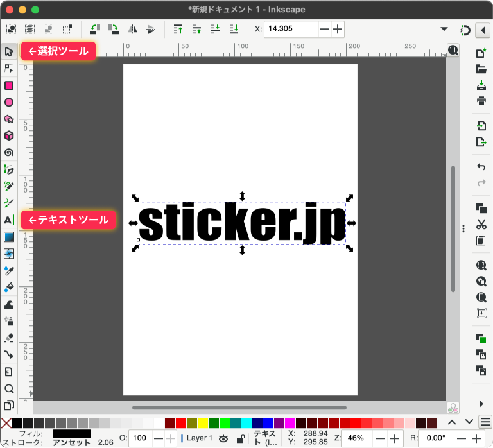The width and height of the screenshot is (493, 448).
Task: Click the Cut scissors icon
Action: (481, 225)
